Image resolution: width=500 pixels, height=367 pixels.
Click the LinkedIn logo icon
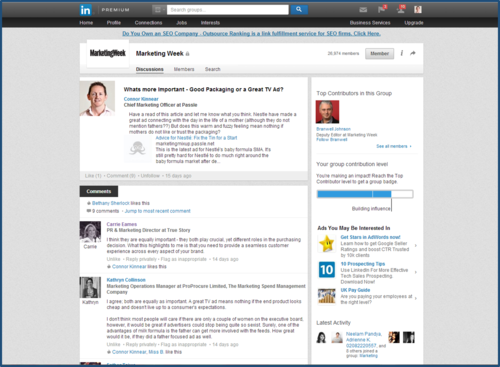coord(85,10)
